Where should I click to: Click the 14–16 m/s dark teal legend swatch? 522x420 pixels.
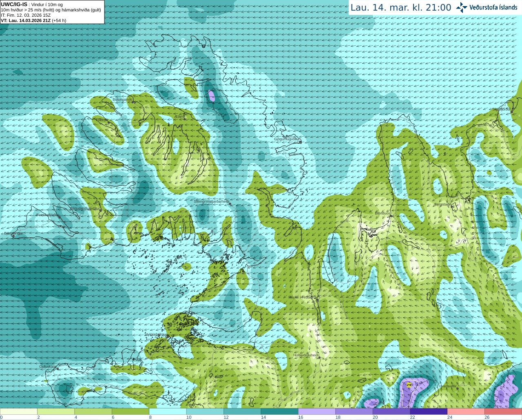coord(280,411)
